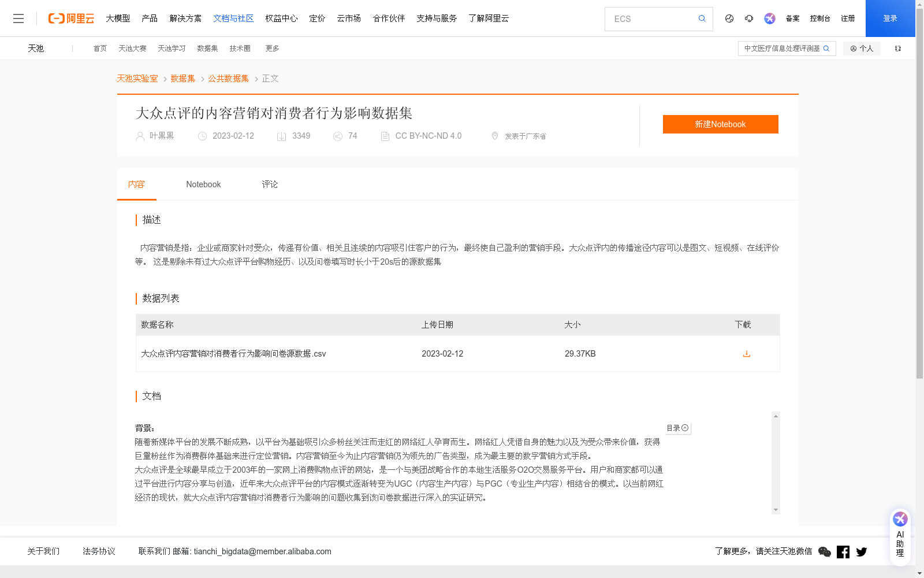Click 法务协议 footer link
Screen dimensions: 924x578
tap(99, 551)
